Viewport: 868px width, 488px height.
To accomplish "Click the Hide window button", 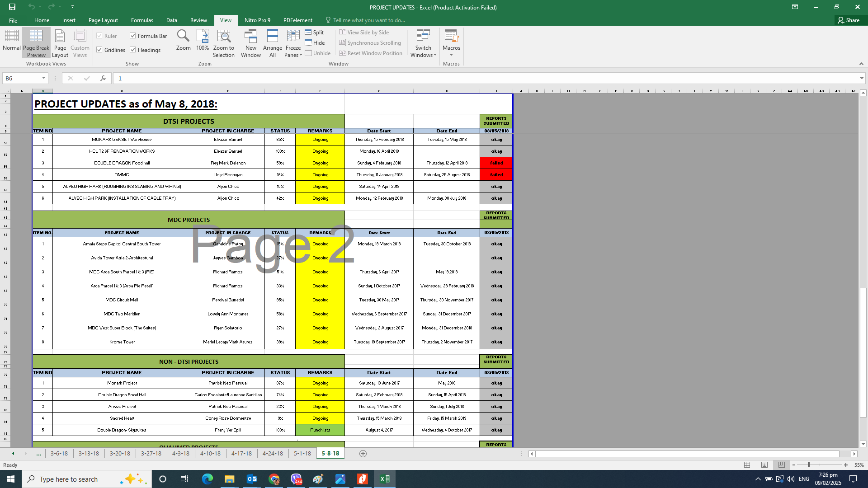I will pos(315,43).
